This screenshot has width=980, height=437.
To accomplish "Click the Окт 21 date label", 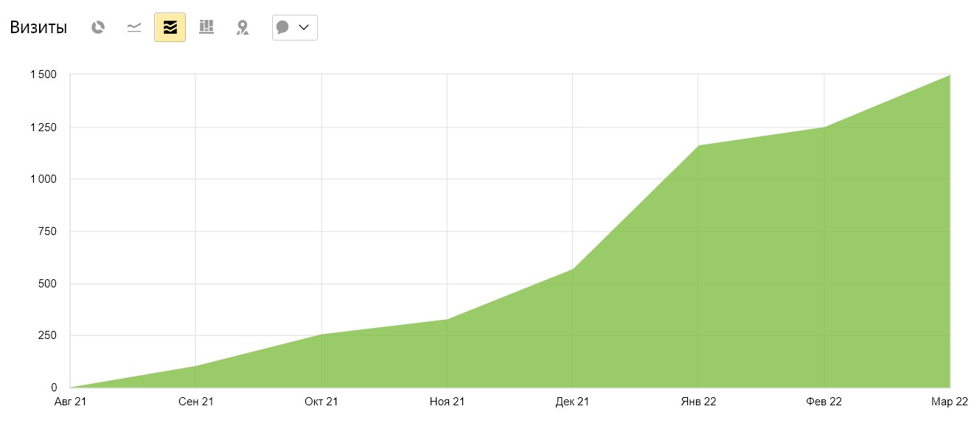I will pos(322,402).
